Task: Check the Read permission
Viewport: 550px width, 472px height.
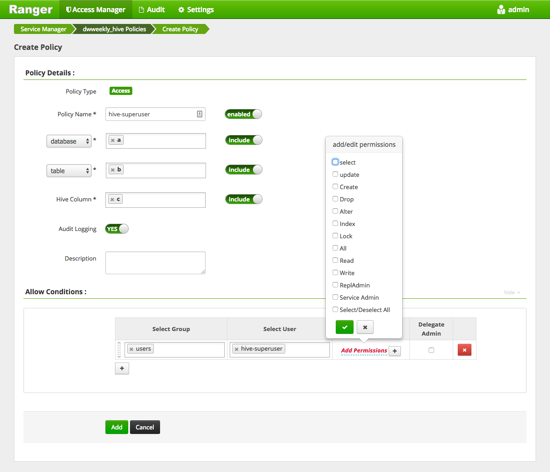Action: click(335, 260)
